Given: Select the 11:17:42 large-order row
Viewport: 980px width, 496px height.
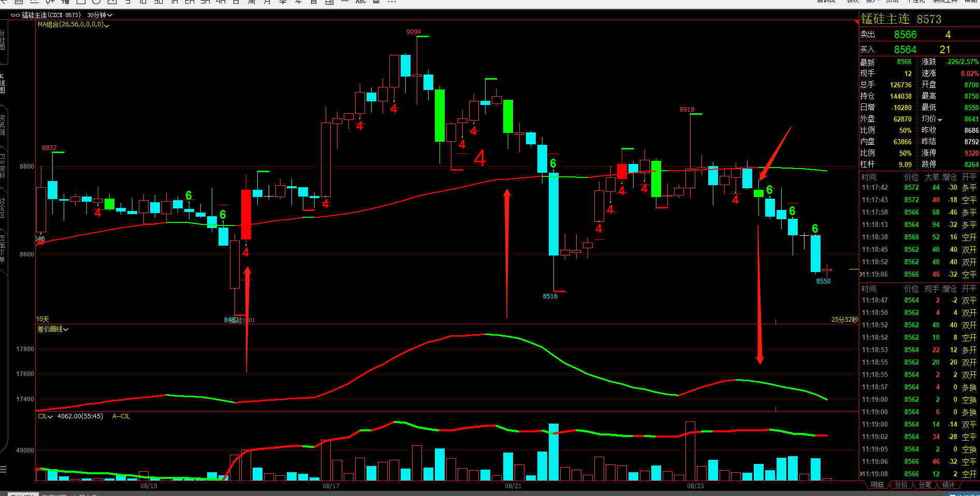Looking at the screenshot, I should click(919, 188).
